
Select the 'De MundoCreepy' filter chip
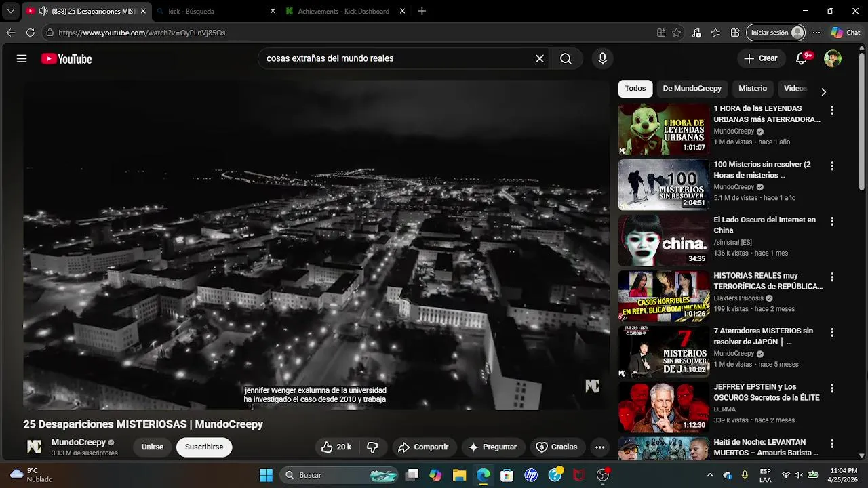tap(692, 89)
